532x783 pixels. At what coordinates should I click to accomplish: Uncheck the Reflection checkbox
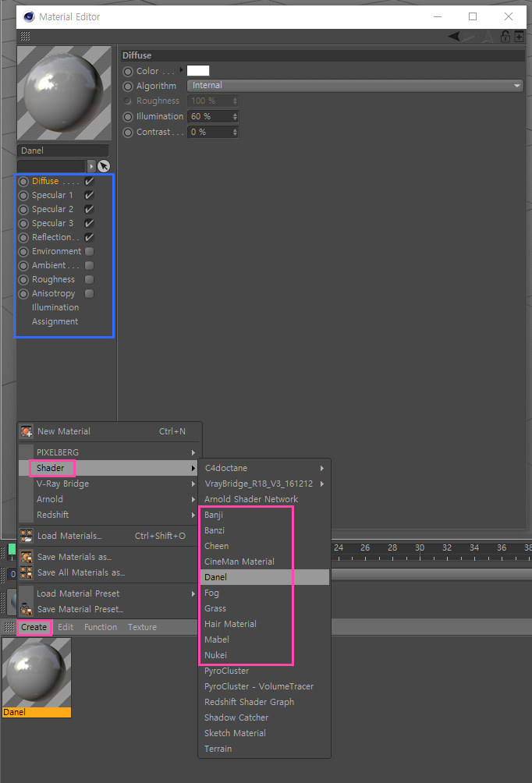tap(90, 237)
